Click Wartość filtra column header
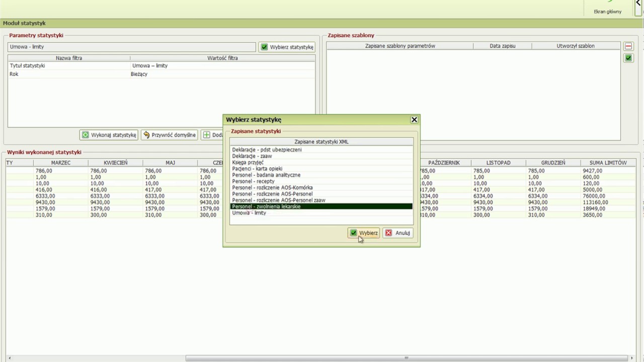This screenshot has width=644, height=362. (x=222, y=58)
